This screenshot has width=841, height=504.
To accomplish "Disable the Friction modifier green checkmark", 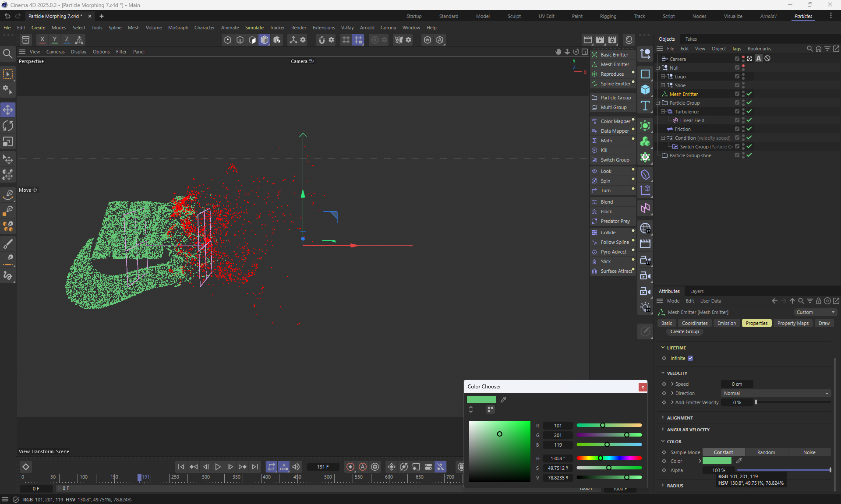I will 749,129.
